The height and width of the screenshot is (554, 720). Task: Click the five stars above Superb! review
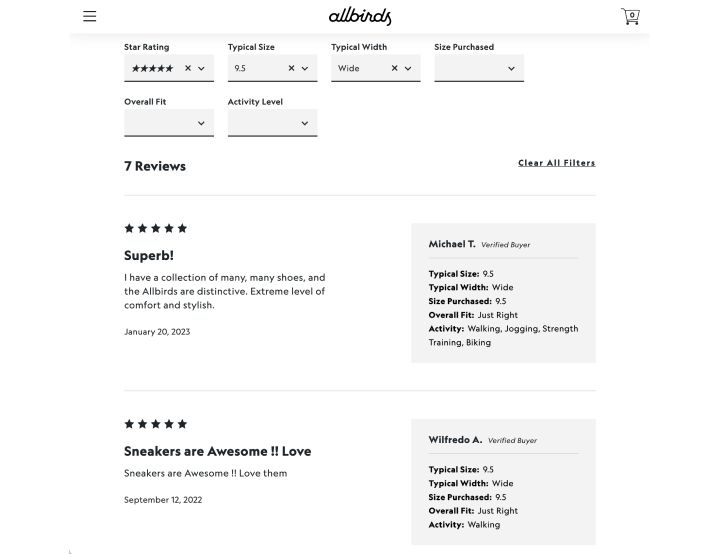point(156,228)
